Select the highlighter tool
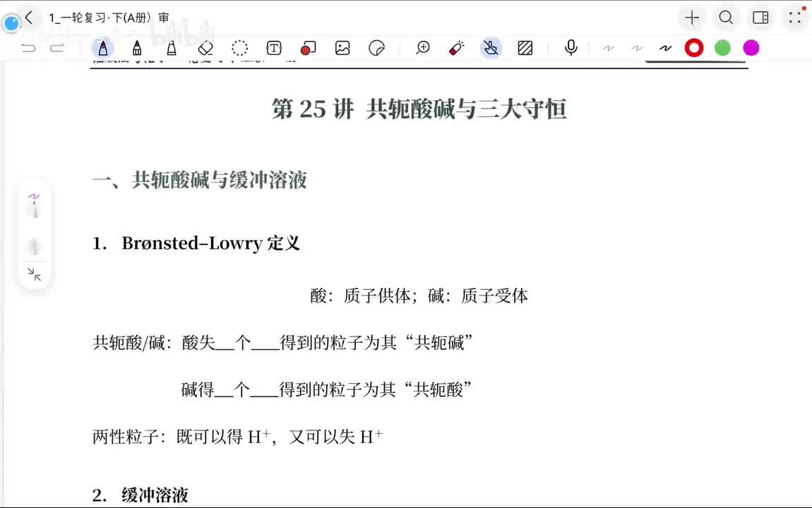The image size is (812, 508). [x=172, y=48]
